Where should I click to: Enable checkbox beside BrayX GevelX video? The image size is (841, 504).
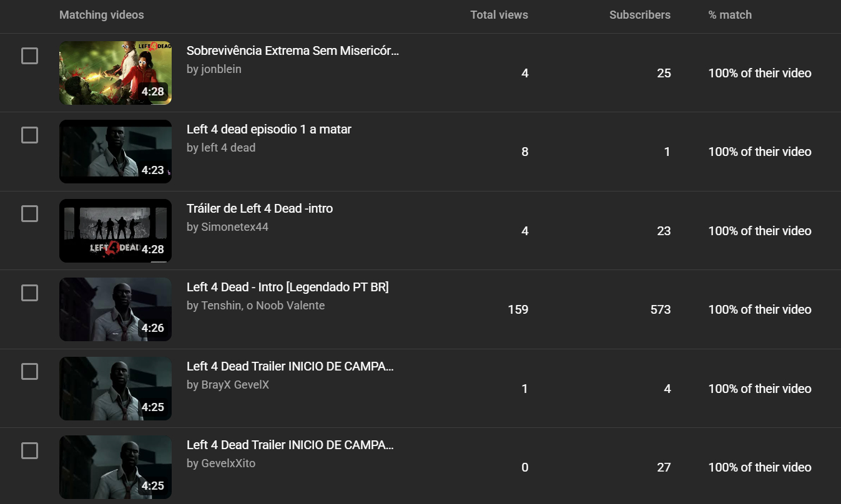point(29,372)
